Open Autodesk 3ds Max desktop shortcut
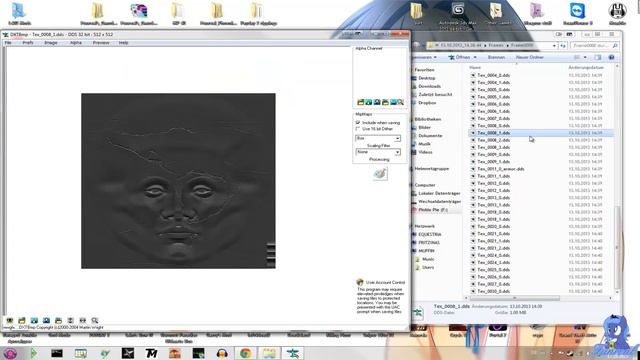The height and width of the screenshot is (360, 640). (x=458, y=16)
